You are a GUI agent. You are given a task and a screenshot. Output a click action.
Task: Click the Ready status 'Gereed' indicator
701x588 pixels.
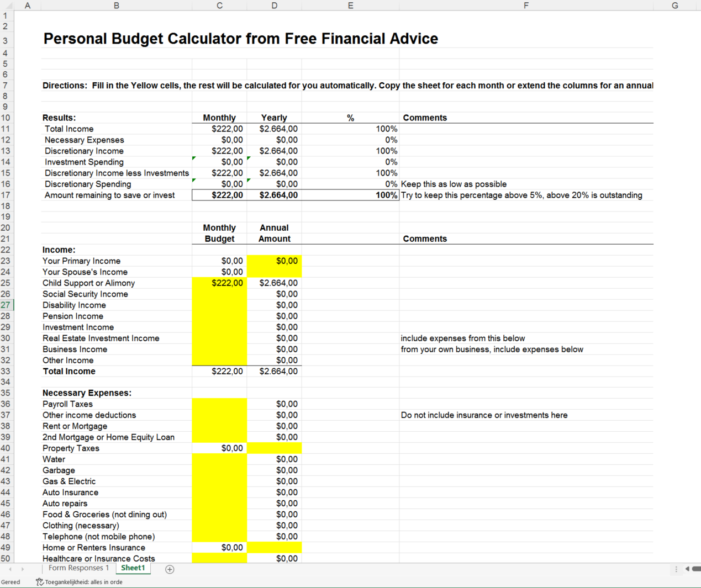click(10, 582)
